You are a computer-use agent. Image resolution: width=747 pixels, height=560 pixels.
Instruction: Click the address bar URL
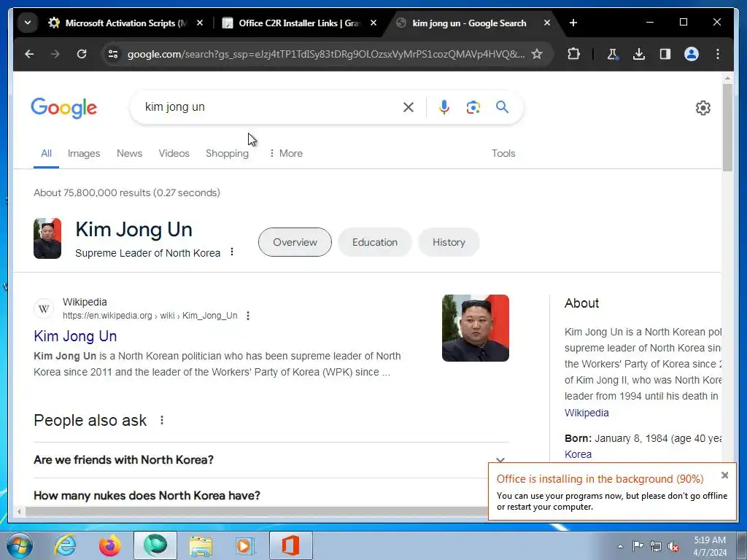[x=326, y=54]
